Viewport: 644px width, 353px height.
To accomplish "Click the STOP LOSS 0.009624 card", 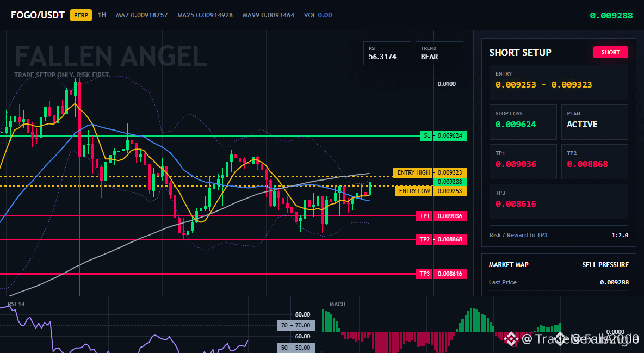I will (x=523, y=122).
